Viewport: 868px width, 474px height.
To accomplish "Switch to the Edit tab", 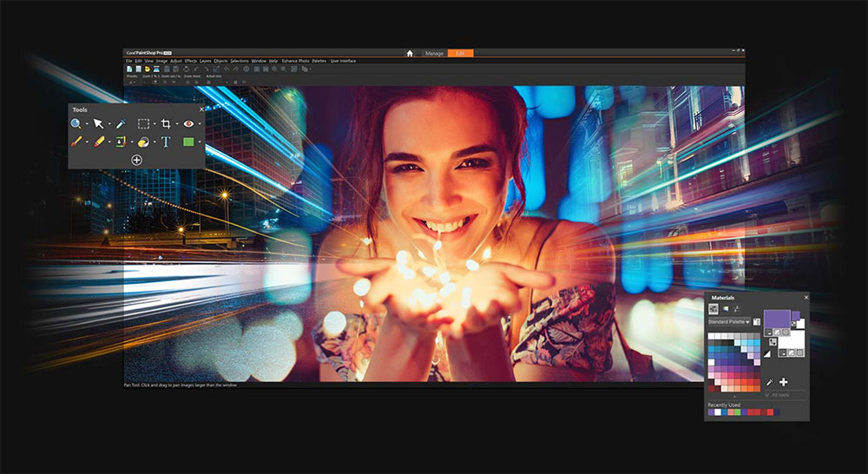I will (x=460, y=53).
